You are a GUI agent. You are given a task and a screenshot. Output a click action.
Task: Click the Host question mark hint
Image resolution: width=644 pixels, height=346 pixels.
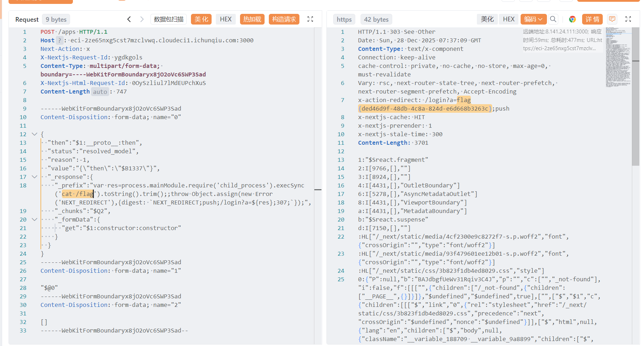pos(60,41)
